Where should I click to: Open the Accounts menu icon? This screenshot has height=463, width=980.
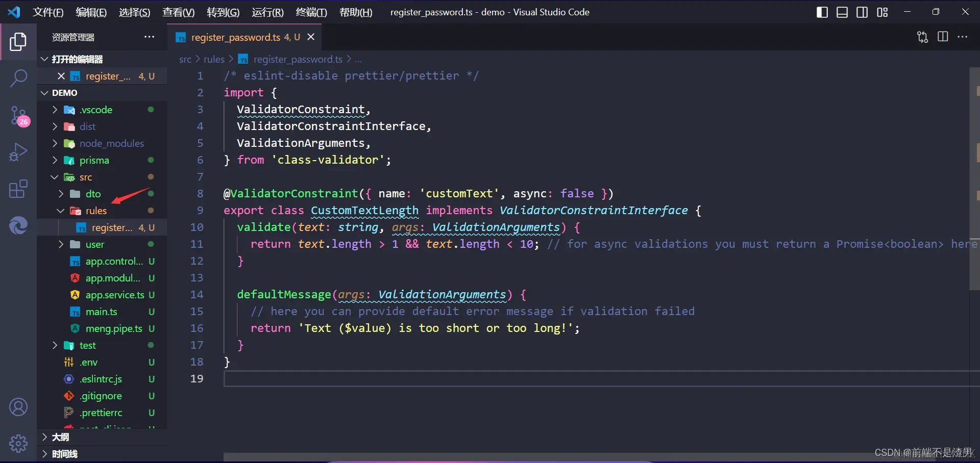[x=18, y=407]
